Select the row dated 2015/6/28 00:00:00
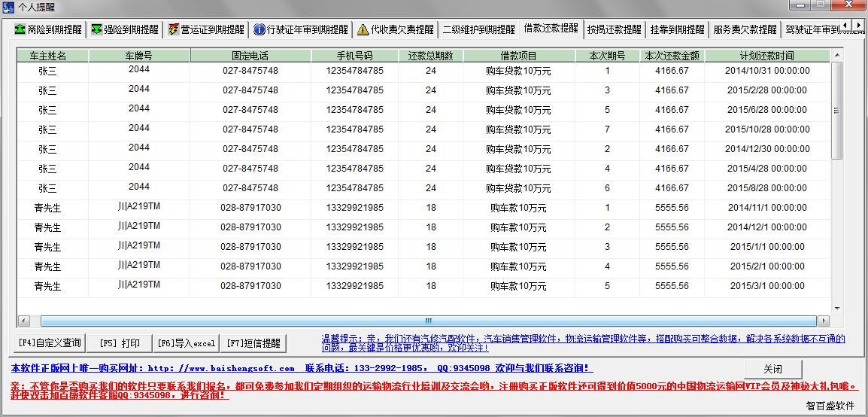The height and width of the screenshot is (417, 868). [423, 110]
